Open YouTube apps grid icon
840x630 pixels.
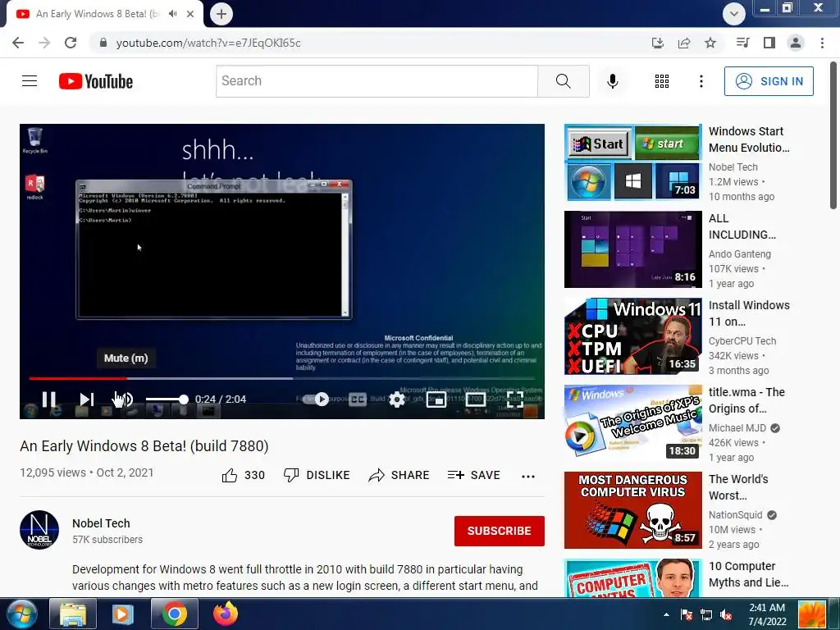[x=662, y=81]
